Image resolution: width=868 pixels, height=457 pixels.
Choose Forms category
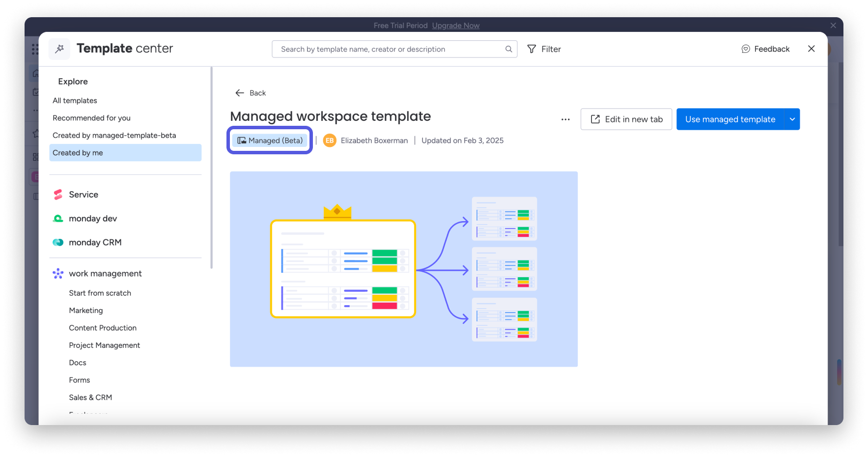[80, 380]
